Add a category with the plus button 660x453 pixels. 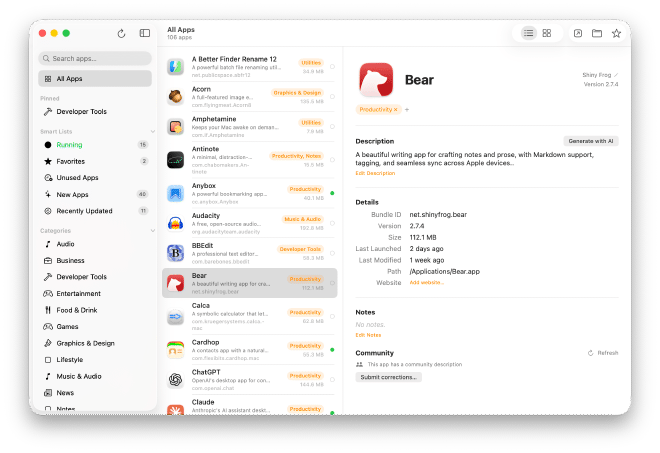407,109
